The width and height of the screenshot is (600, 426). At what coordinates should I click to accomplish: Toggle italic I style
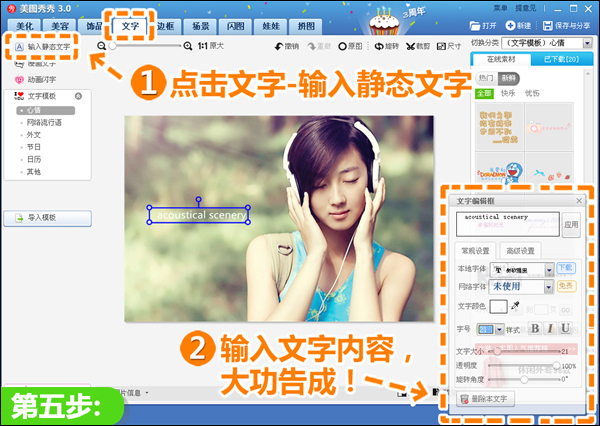tap(550, 328)
